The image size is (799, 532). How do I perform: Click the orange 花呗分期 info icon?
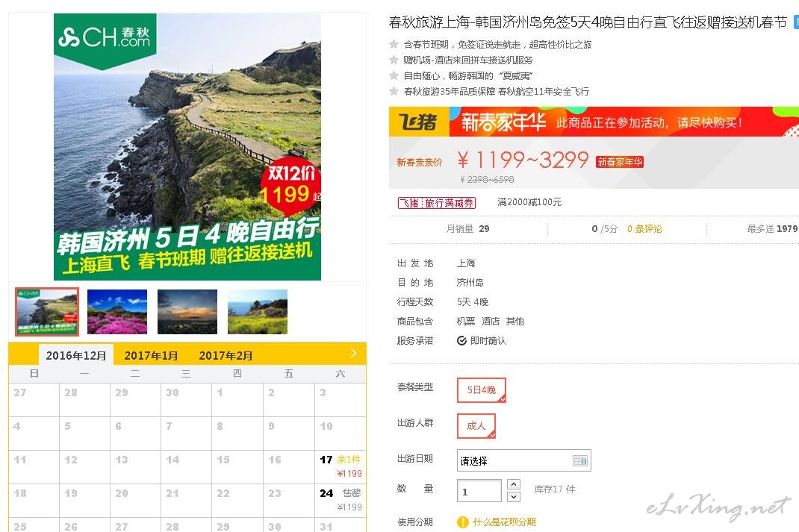click(x=463, y=522)
